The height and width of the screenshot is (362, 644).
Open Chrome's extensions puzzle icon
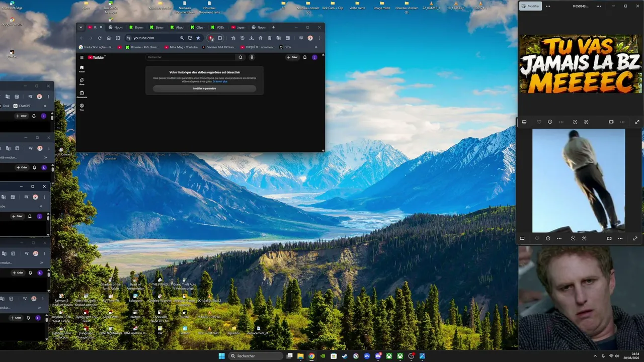[x=220, y=38]
